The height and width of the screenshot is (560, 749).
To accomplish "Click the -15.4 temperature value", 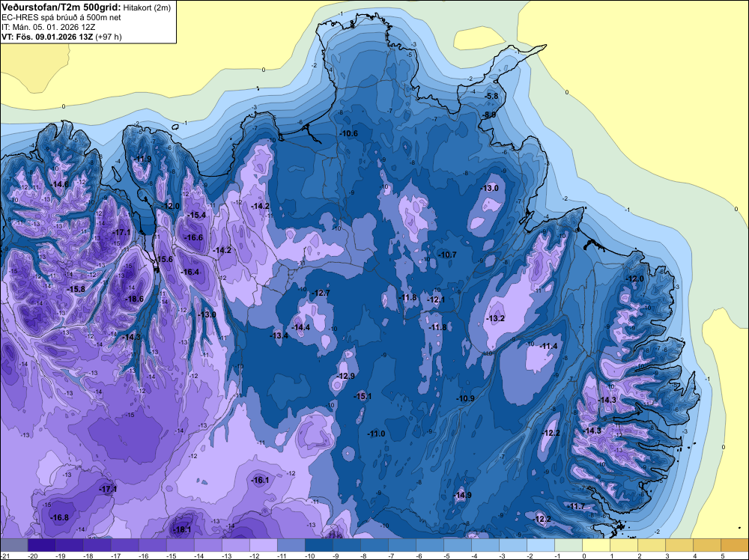I will [196, 216].
